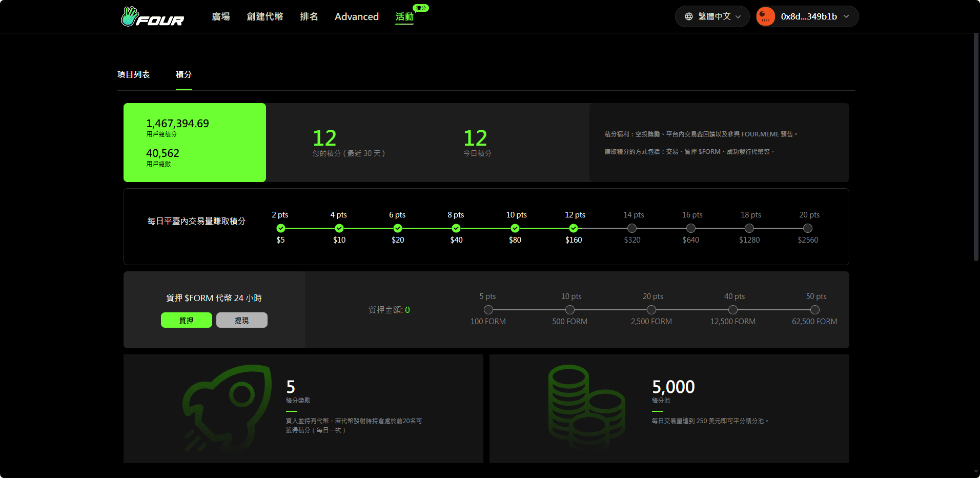Screen dimensions: 980x478
Task: Open the 繁體中文 language dropdown
Action: pyautogui.click(x=713, y=16)
